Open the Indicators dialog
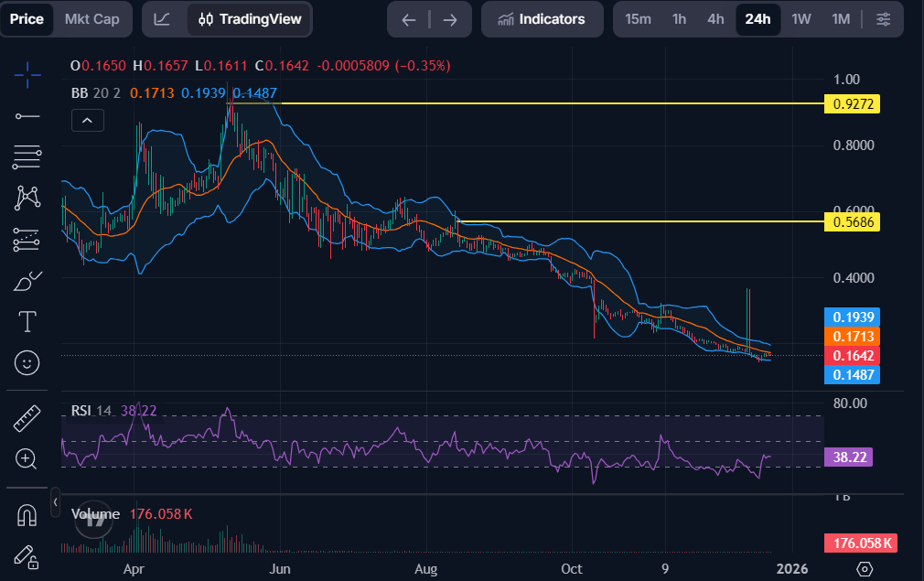The height and width of the screenshot is (581, 924). 542,18
